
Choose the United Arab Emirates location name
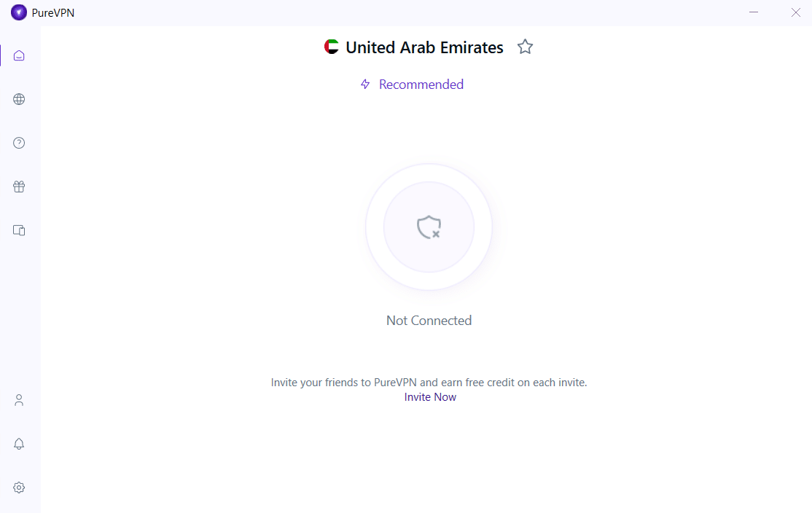coord(425,47)
